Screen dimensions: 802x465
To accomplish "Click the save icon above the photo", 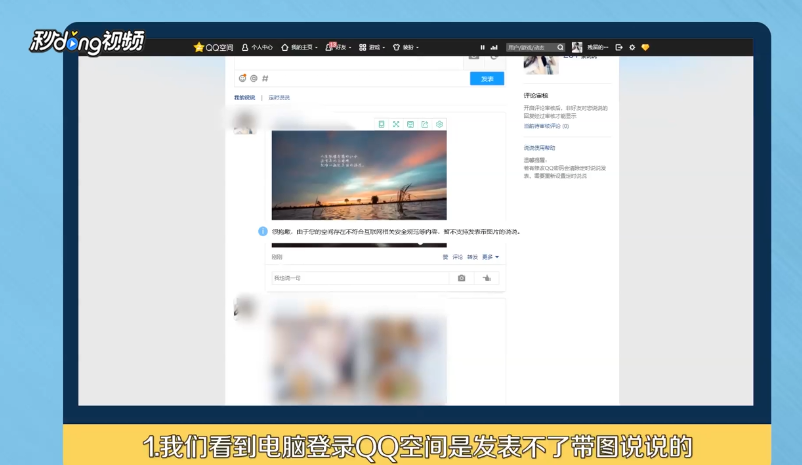I will tap(410, 124).
